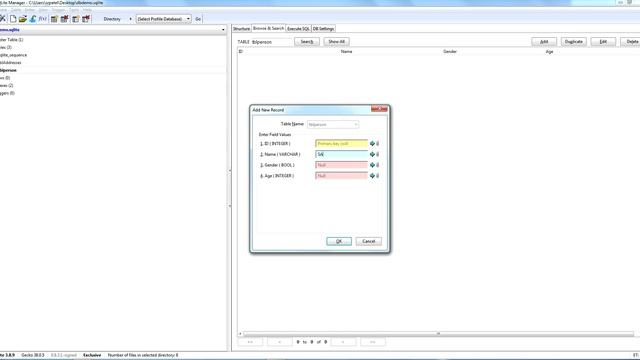This screenshot has height=360, width=640.
Task: Click small gray icon ending the Age row
Action: click(x=378, y=176)
